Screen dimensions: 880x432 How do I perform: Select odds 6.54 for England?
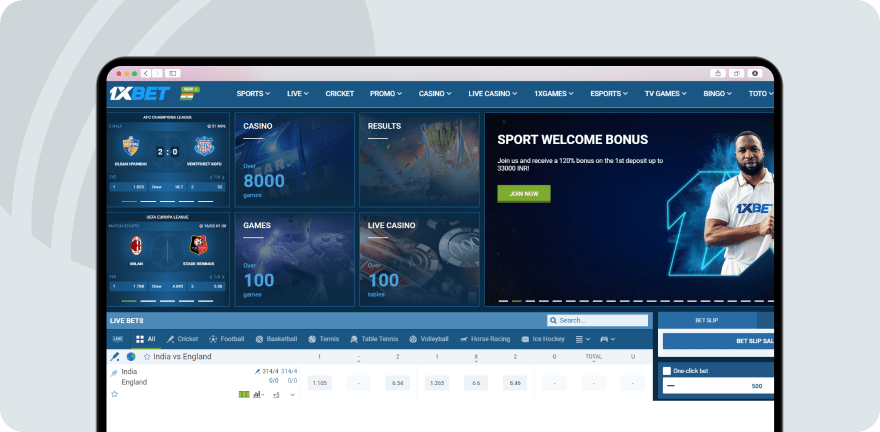pos(397,383)
